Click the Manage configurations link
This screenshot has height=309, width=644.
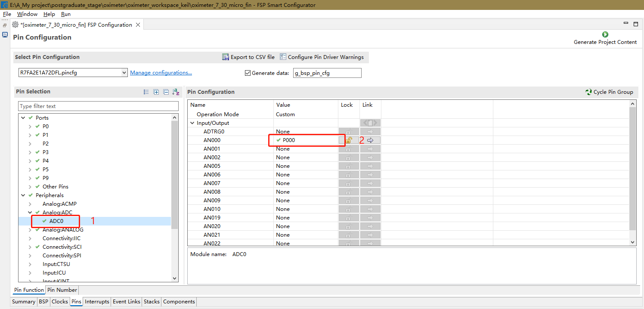(161, 73)
